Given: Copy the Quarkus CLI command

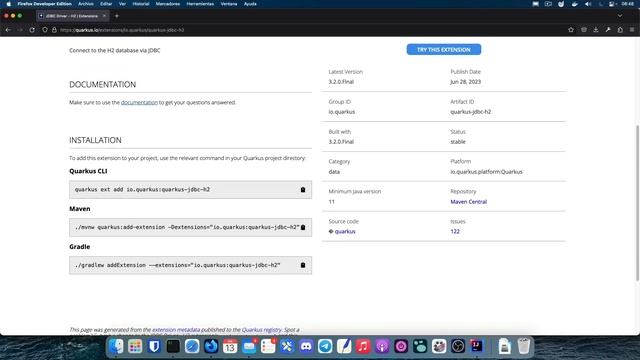Looking at the screenshot, I should [x=303, y=190].
